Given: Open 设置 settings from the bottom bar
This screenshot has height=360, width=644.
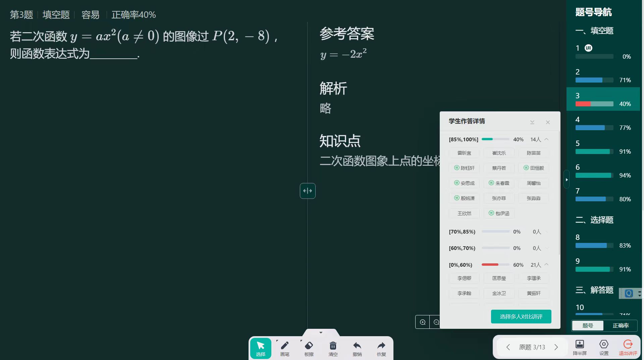Looking at the screenshot, I should 603,347.
